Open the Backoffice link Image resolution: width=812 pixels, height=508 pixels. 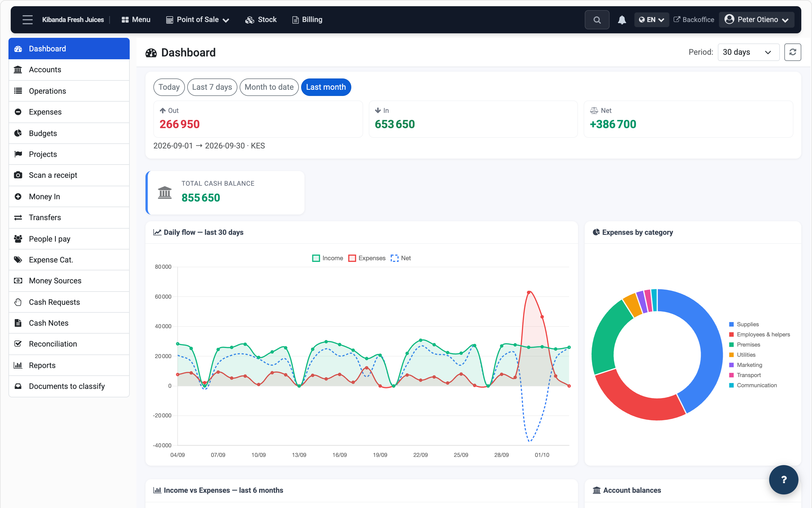point(694,20)
